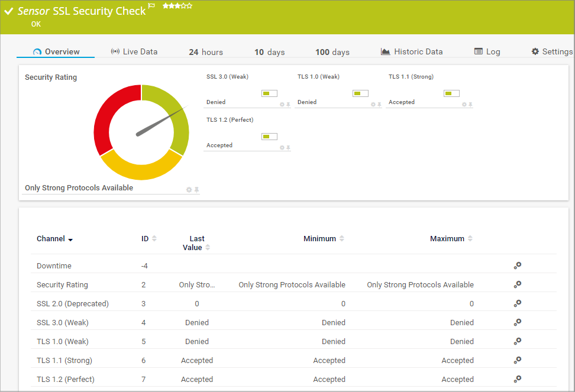Sort the table by ID column arrows
The height and width of the screenshot is (392, 575).
coord(154,239)
